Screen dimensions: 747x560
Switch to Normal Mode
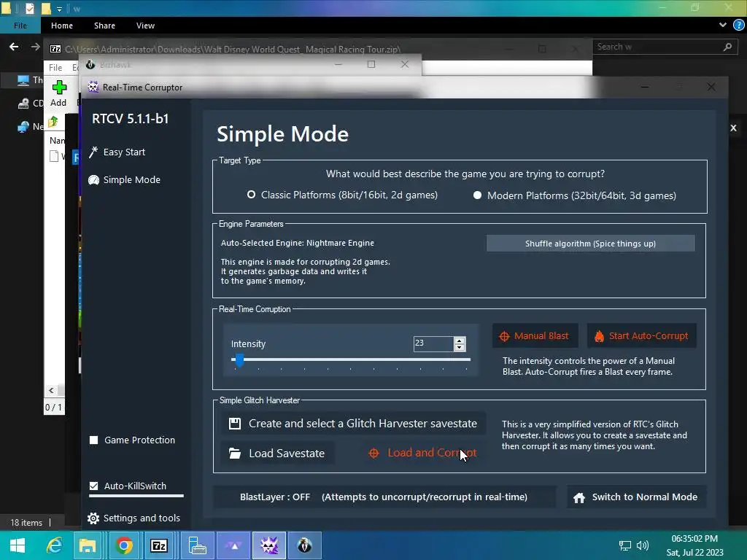click(x=636, y=497)
